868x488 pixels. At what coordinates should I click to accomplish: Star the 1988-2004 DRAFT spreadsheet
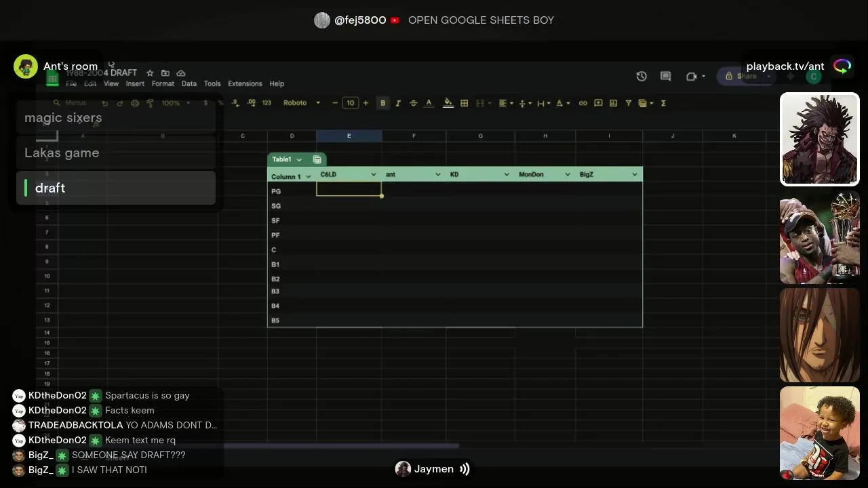coord(150,73)
